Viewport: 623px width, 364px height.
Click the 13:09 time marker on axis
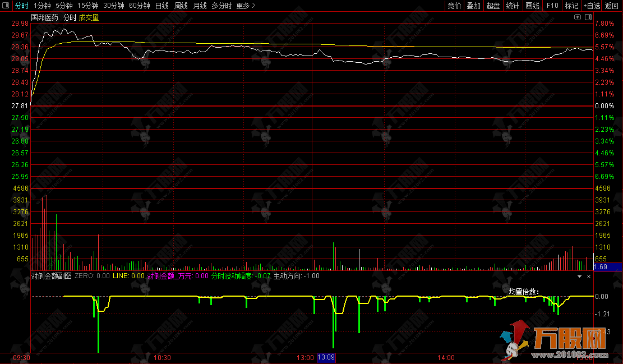coord(326,357)
